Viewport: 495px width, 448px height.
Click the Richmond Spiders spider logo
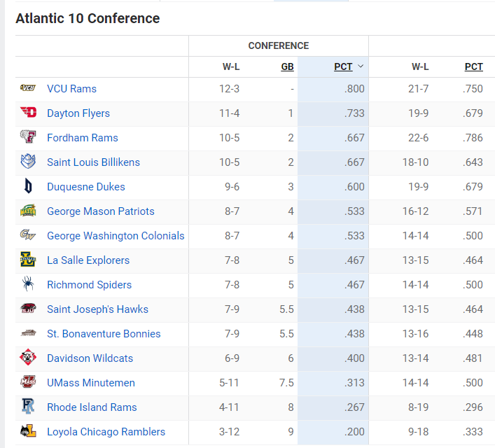click(x=28, y=283)
